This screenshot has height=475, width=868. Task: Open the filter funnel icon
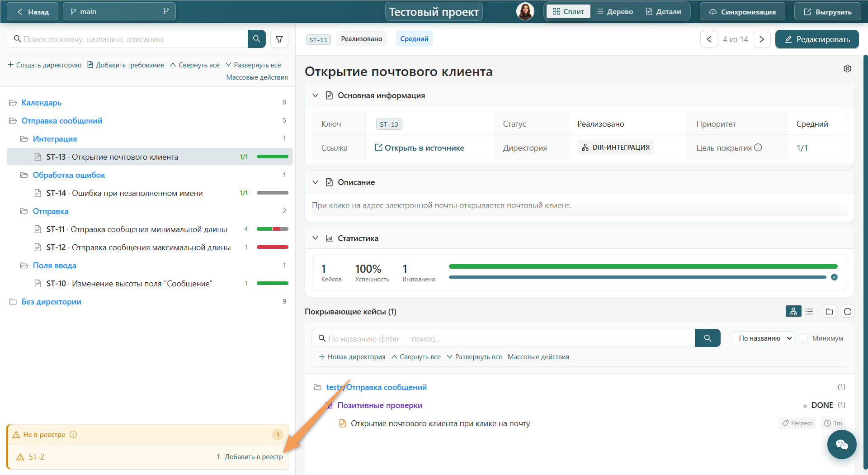[x=279, y=39]
